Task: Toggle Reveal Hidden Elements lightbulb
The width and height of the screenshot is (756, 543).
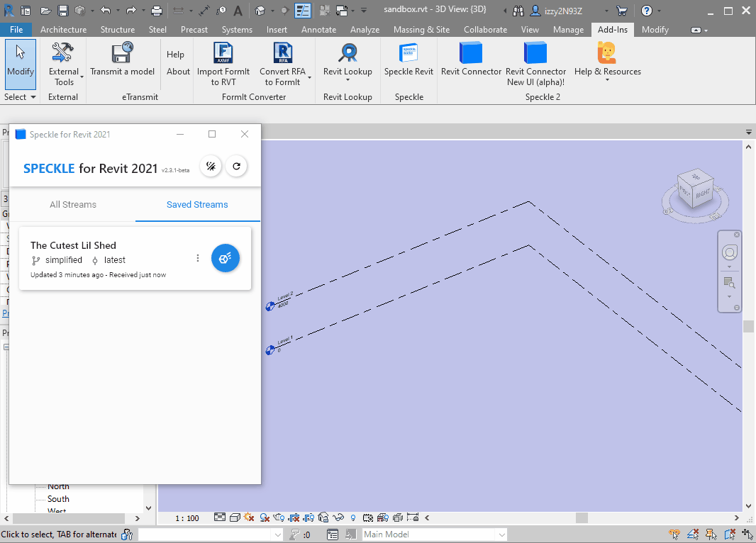Action: point(353,517)
